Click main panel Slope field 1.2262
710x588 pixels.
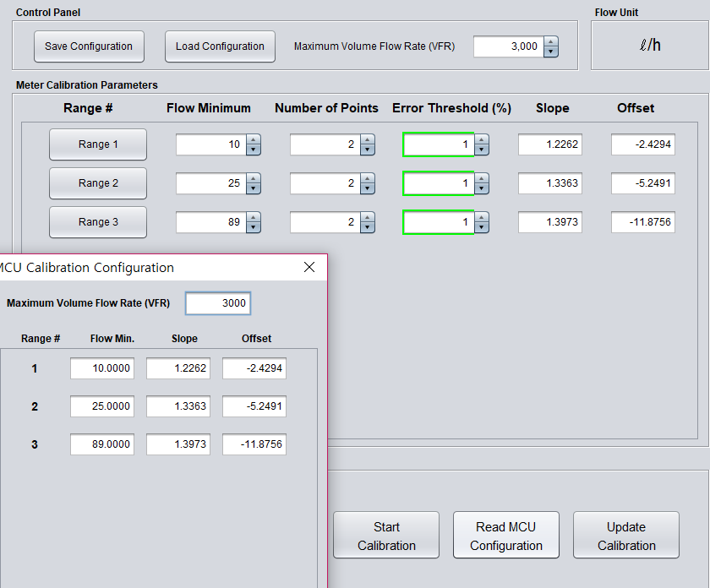click(x=550, y=144)
